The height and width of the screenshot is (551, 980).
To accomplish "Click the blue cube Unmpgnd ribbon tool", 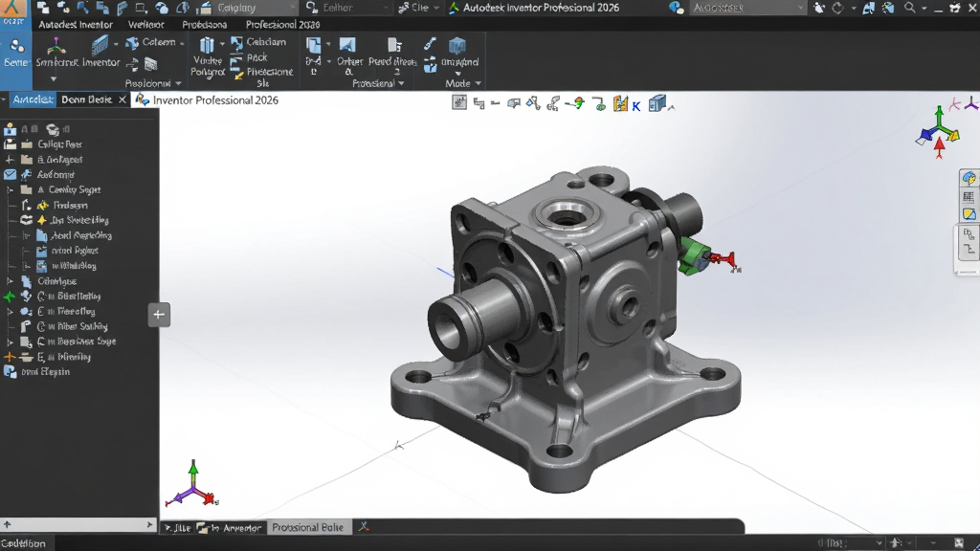I will pos(458,52).
